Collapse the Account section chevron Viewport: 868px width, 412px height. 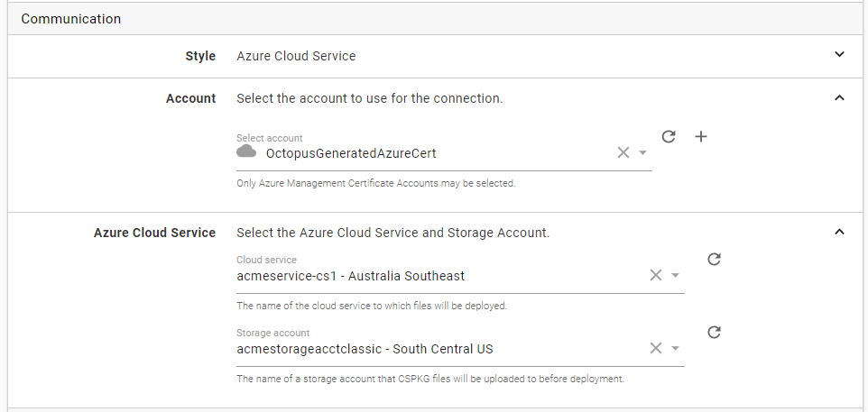(839, 98)
